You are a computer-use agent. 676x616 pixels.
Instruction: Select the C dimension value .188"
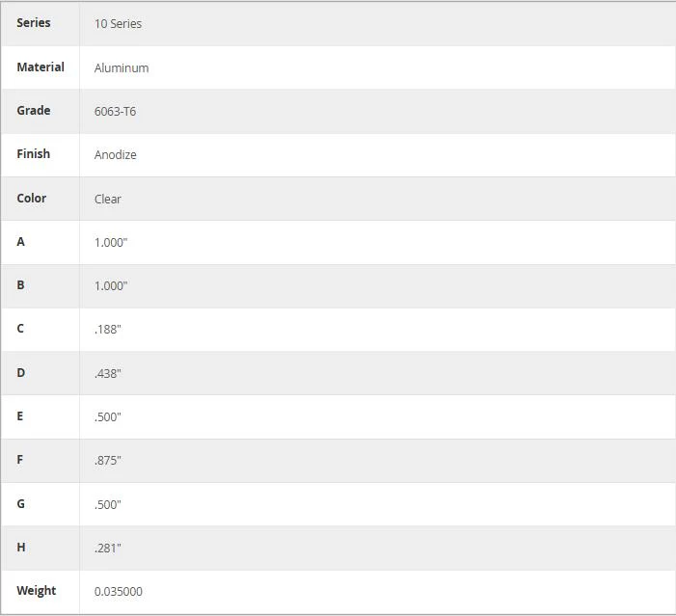pos(108,330)
